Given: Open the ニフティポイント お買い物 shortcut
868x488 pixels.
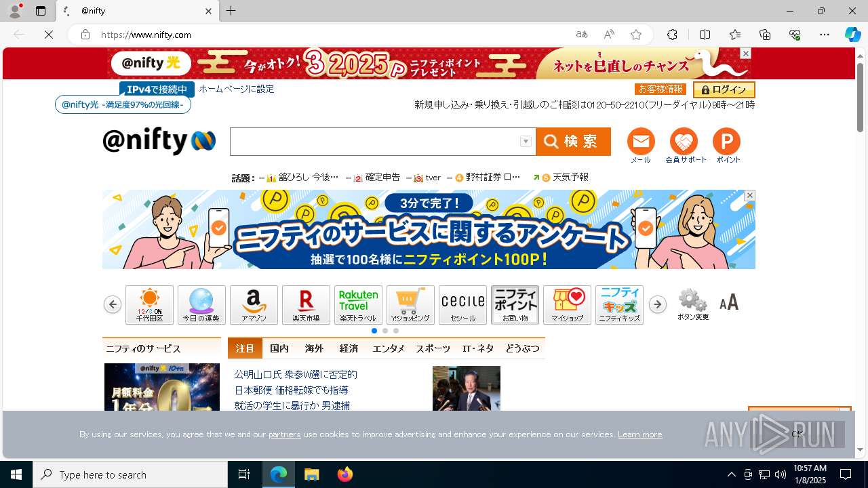Looking at the screenshot, I should point(515,305).
